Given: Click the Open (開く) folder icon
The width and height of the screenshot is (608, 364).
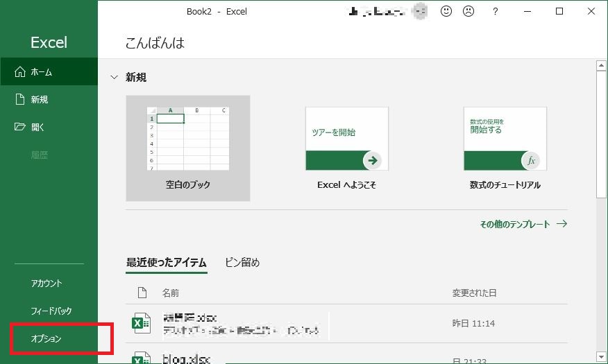Looking at the screenshot, I should (19, 127).
